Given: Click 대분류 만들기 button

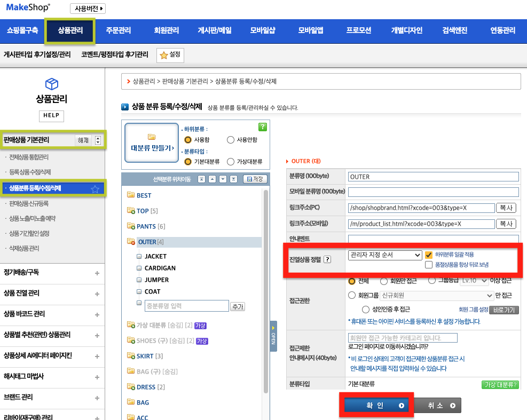Looking at the screenshot, I should pyautogui.click(x=152, y=143).
